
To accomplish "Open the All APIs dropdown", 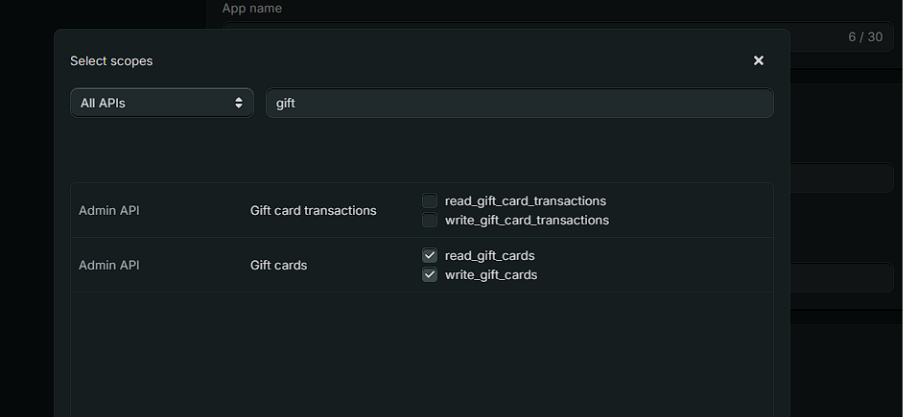I will [x=160, y=103].
